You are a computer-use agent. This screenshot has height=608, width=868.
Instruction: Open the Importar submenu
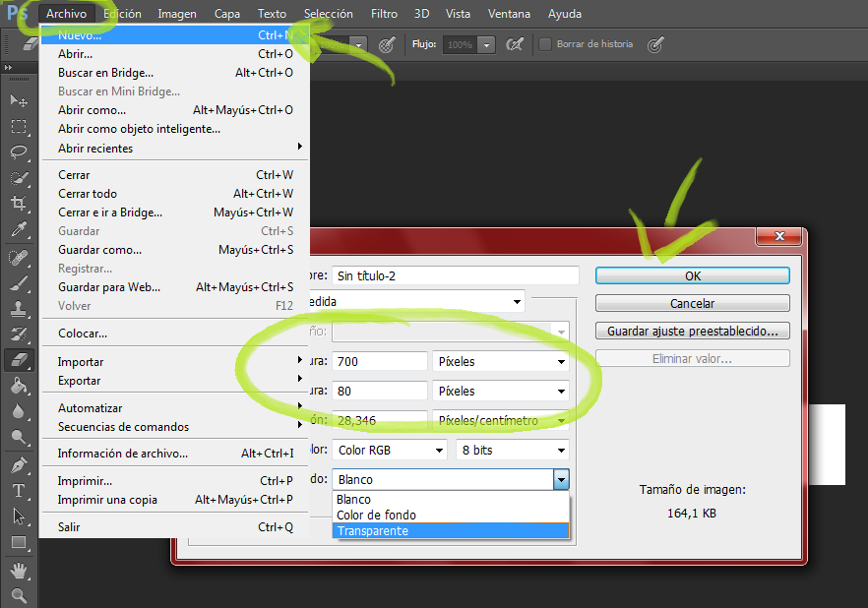175,362
